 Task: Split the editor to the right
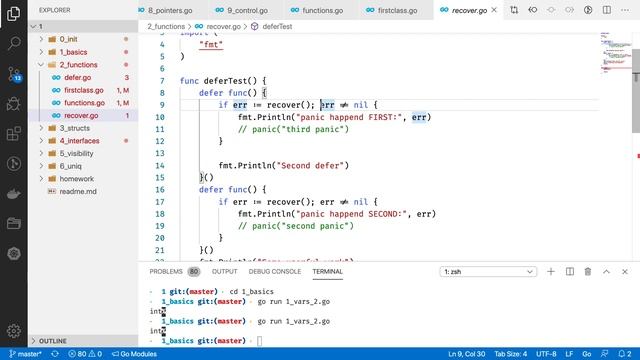pyautogui.click(x=607, y=10)
